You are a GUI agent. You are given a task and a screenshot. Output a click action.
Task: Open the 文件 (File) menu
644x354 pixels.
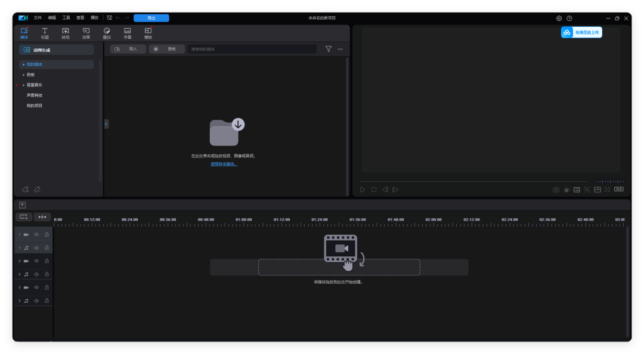(x=38, y=18)
